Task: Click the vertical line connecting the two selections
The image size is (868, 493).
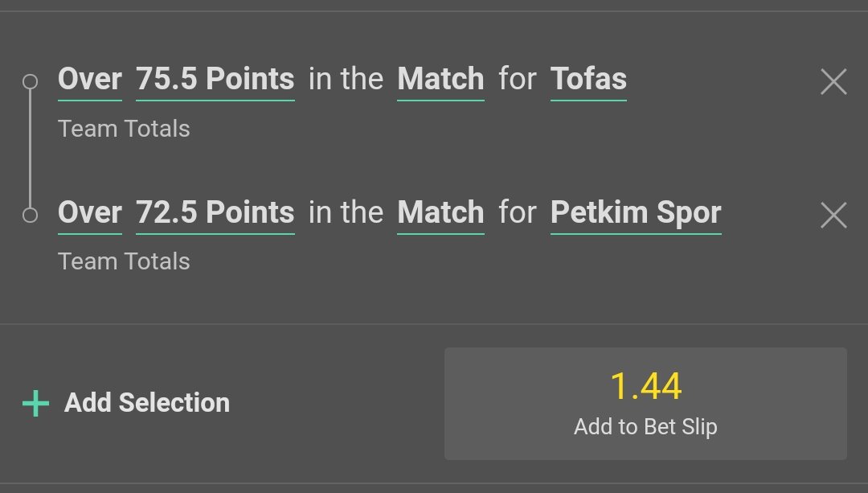Action: [x=31, y=148]
